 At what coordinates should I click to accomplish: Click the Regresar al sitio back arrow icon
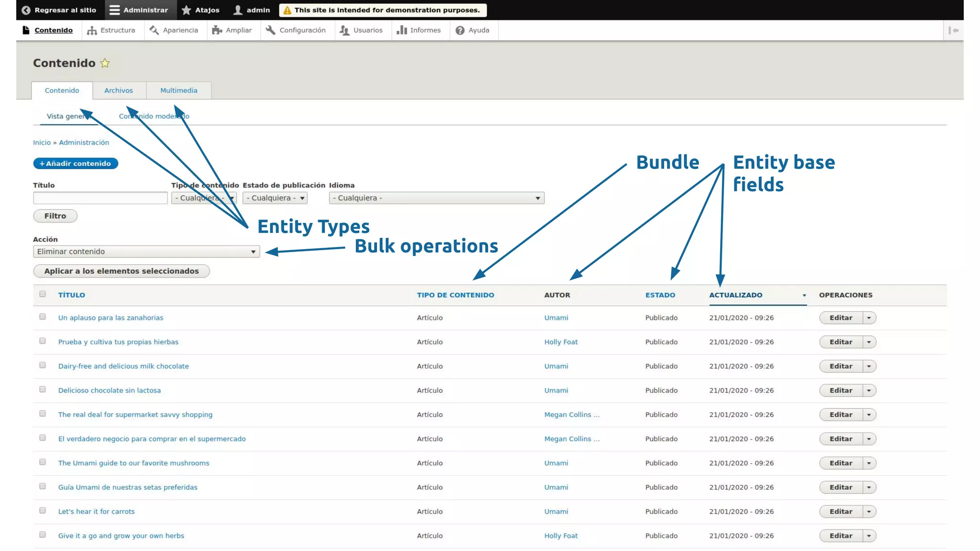pyautogui.click(x=26, y=10)
